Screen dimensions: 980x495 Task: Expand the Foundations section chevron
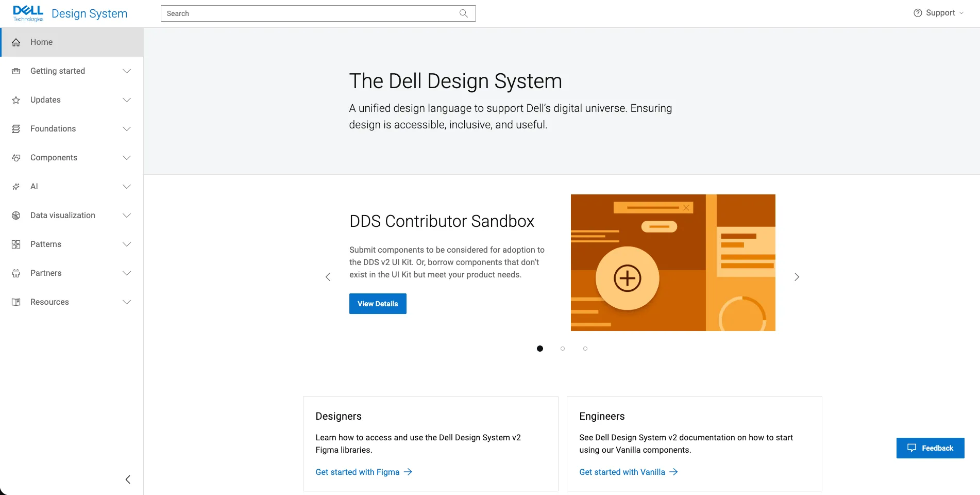tap(127, 129)
